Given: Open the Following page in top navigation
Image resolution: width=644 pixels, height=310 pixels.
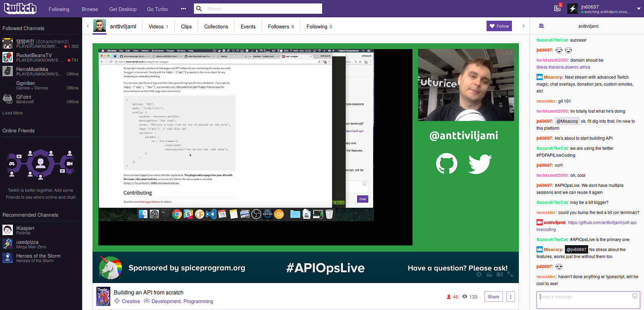Looking at the screenshot, I should 59,9.
